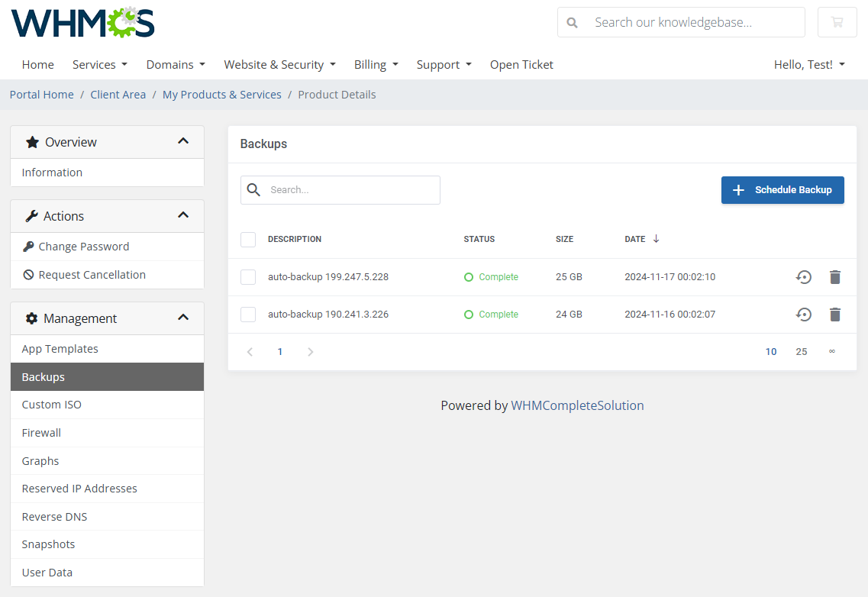This screenshot has height=597, width=868.
Task: Open Graphs in the sidebar
Action: point(108,461)
